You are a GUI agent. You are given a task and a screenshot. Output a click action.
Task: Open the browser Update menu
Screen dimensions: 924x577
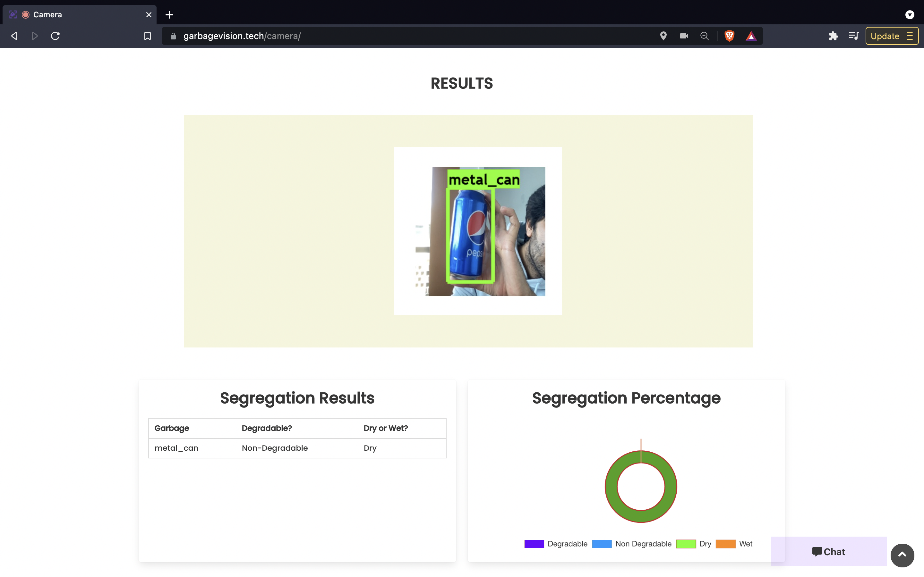tap(892, 36)
